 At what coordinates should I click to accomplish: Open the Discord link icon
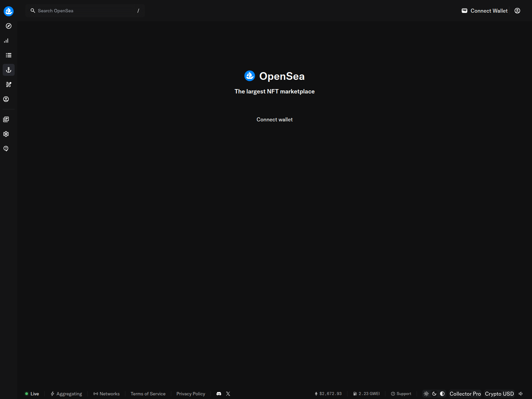pos(219,394)
